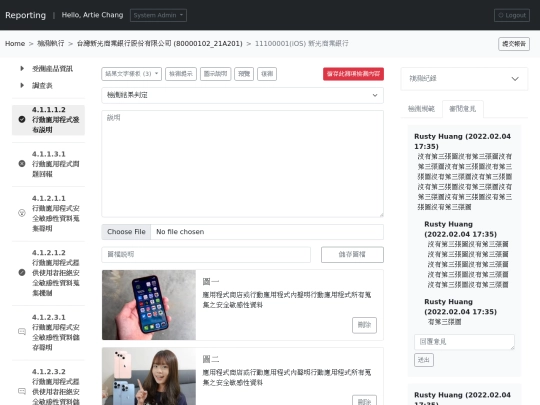Image resolution: width=540 pixels, height=405 pixels.
Task: Click the '11100001(iOS)' breadcrumb text
Action: (x=302, y=44)
